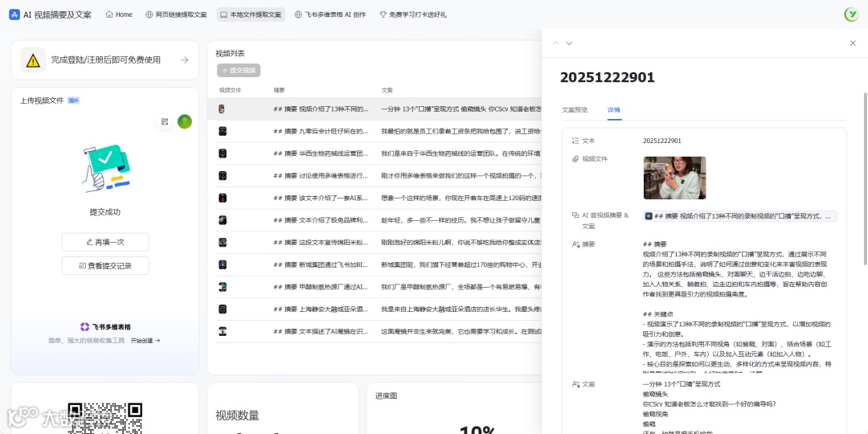
Task: Go to next record with down chevron
Action: pyautogui.click(x=569, y=43)
